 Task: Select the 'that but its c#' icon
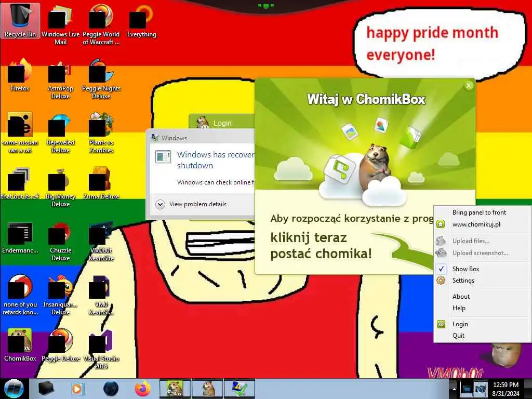pos(20,183)
